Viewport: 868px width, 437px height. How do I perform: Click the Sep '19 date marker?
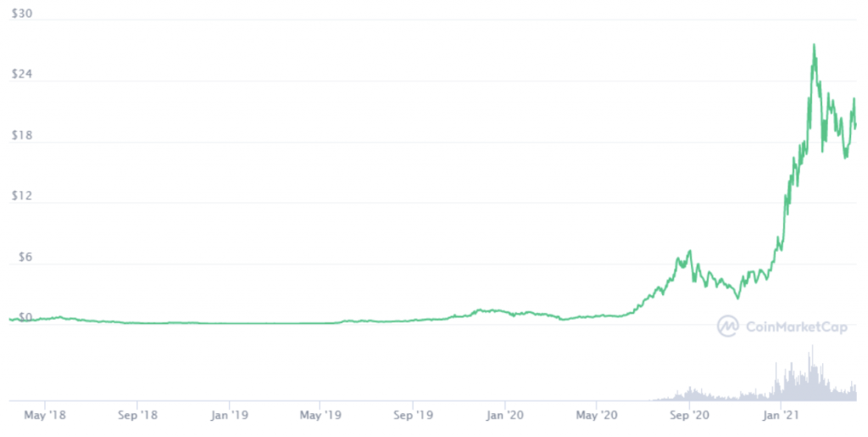413,415
